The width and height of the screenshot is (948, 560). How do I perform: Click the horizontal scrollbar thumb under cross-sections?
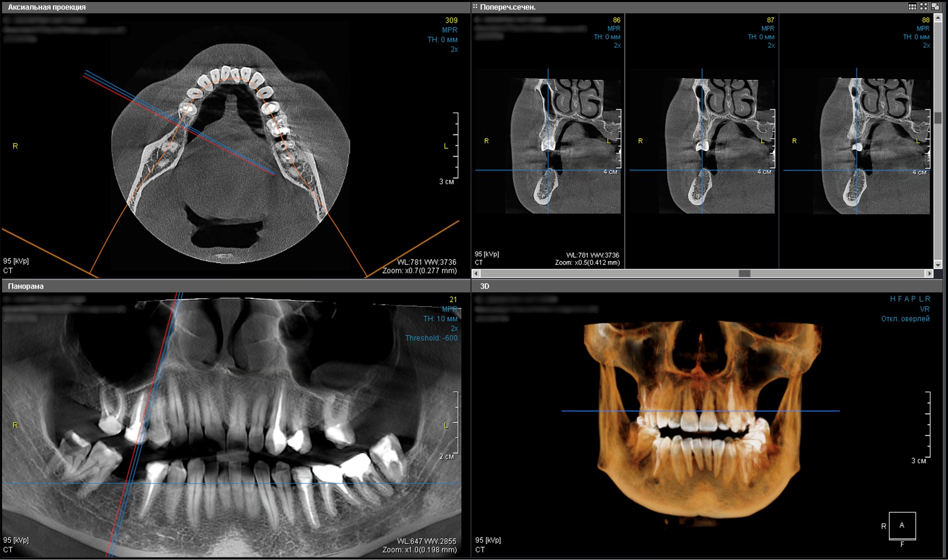click(744, 273)
